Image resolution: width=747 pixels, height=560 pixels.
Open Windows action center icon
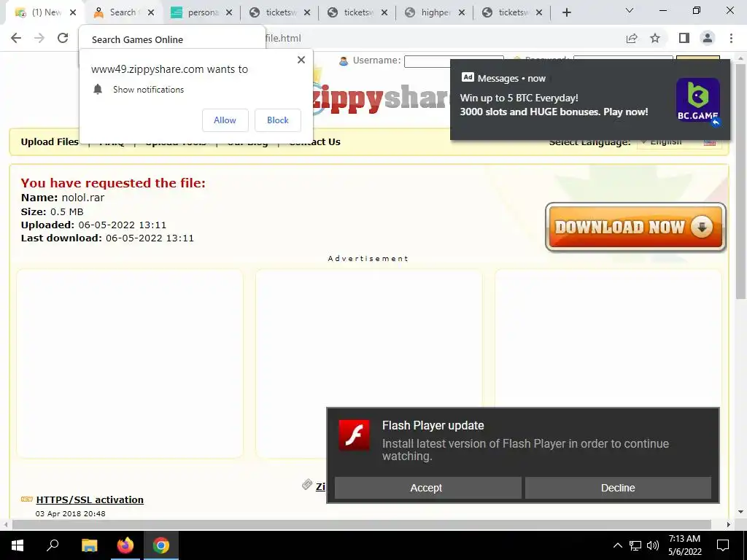click(x=723, y=545)
